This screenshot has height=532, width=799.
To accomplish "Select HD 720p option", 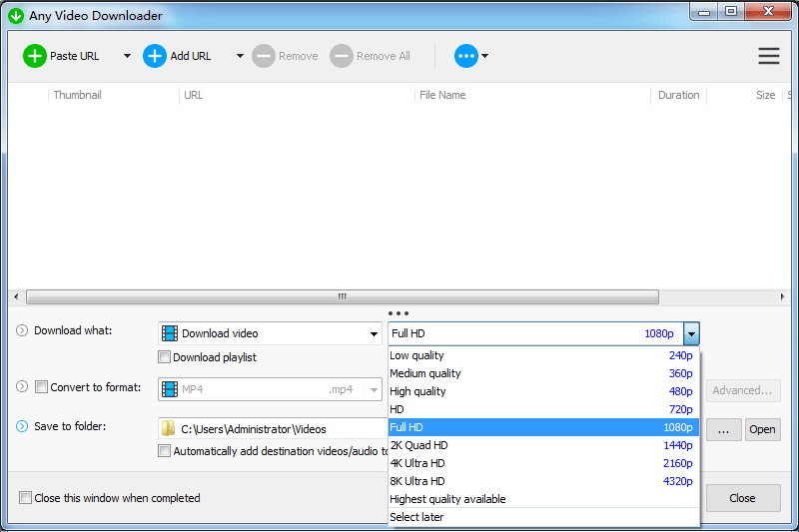I will coord(543,409).
